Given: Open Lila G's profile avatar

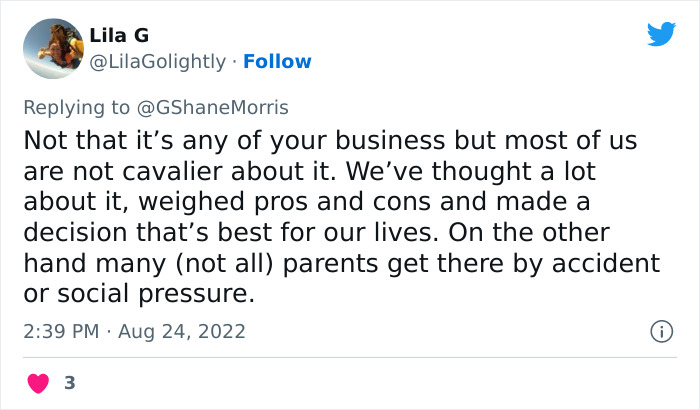Looking at the screenshot, I should (x=51, y=48).
